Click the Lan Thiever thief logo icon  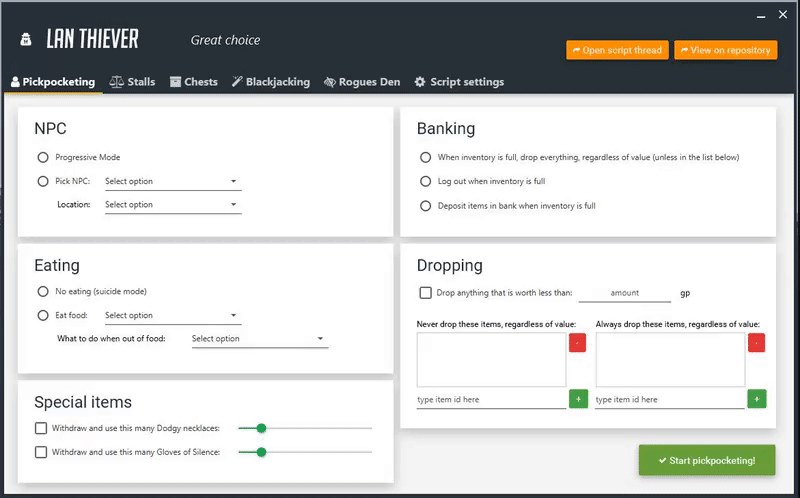click(x=26, y=39)
